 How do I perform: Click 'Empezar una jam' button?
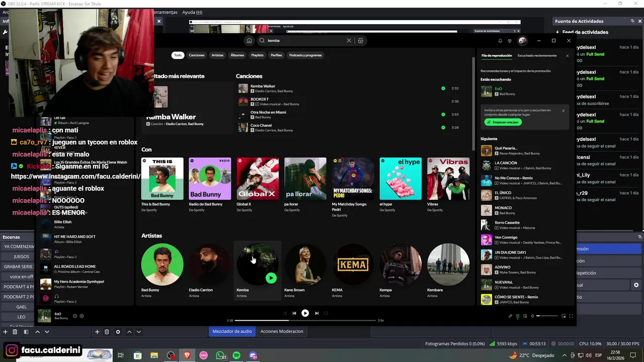click(503, 122)
